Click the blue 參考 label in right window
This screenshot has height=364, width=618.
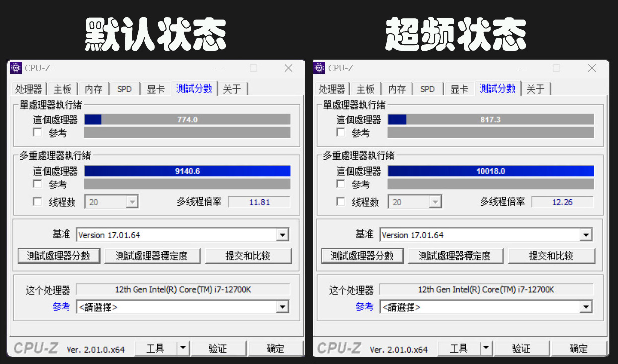click(x=364, y=306)
